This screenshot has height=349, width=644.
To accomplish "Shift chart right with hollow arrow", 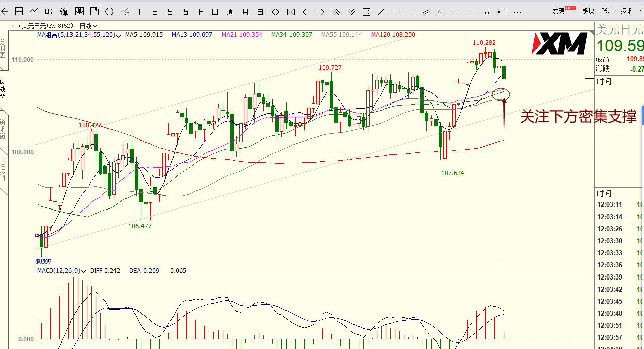I will point(321,11).
